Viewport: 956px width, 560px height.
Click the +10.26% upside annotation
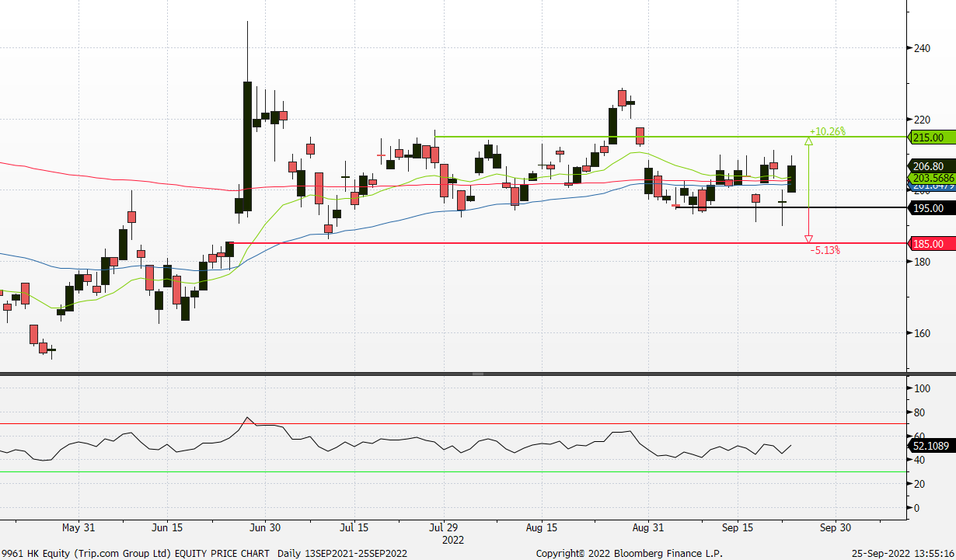click(x=827, y=131)
